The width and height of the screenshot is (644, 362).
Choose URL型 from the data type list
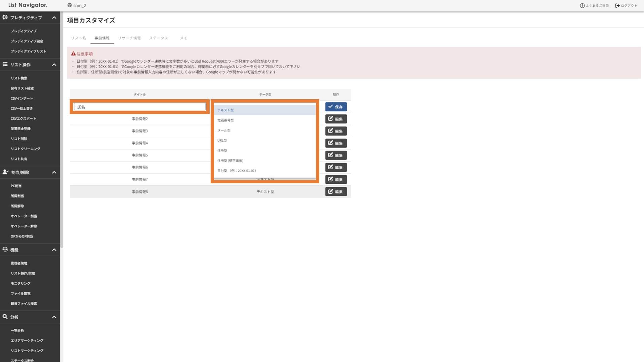click(222, 140)
